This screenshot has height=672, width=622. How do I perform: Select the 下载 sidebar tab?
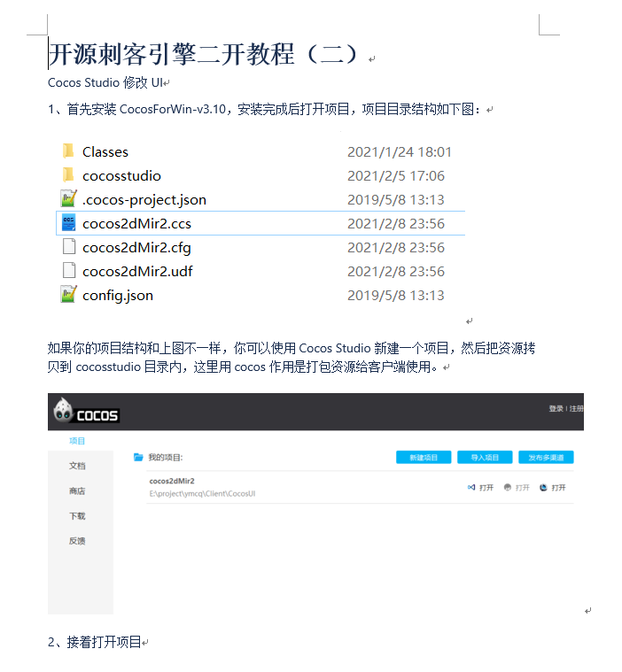pyautogui.click(x=78, y=515)
